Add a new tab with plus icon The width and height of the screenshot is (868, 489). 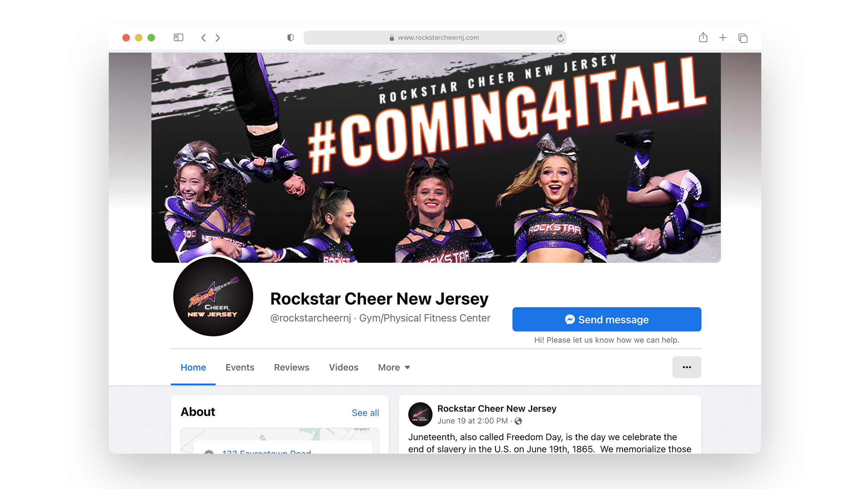click(723, 38)
